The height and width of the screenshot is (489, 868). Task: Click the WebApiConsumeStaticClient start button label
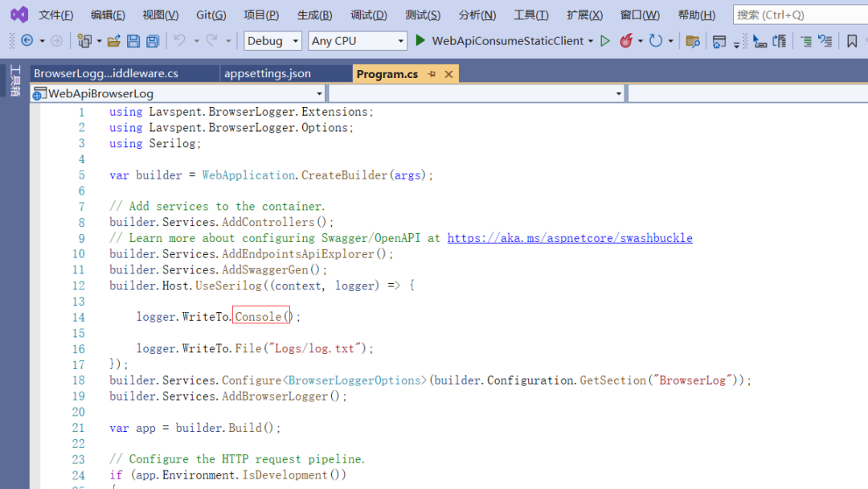point(508,41)
